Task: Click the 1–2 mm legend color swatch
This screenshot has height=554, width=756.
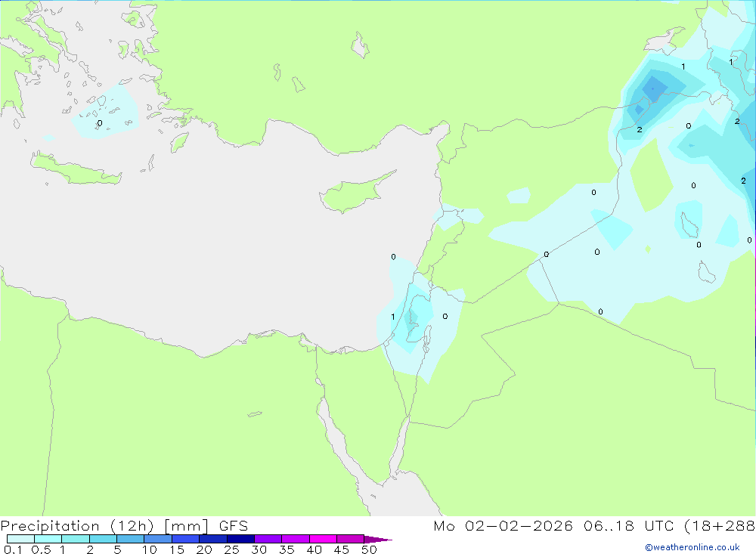Action: [76, 539]
